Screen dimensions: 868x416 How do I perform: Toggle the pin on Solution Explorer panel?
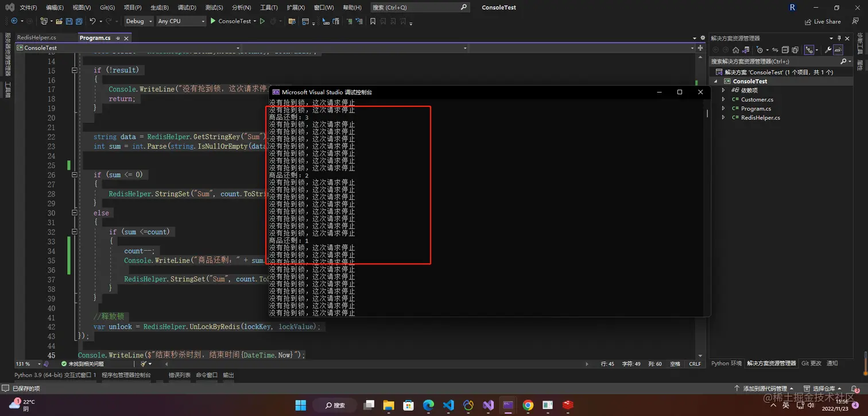(839, 38)
